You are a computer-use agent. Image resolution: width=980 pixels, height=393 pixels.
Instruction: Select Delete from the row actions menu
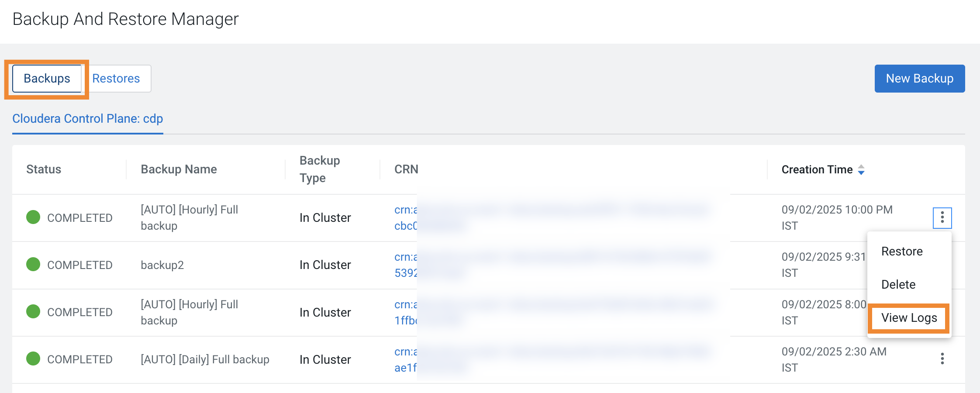(x=898, y=284)
